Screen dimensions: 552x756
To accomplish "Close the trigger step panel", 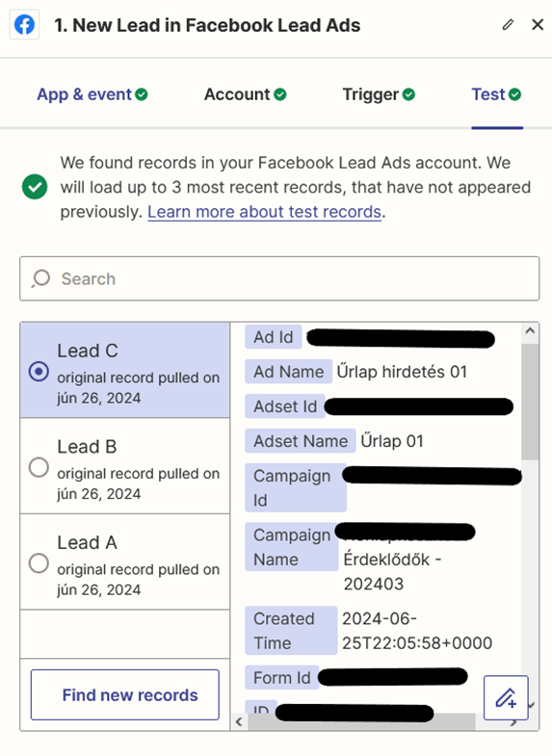I will point(538,25).
